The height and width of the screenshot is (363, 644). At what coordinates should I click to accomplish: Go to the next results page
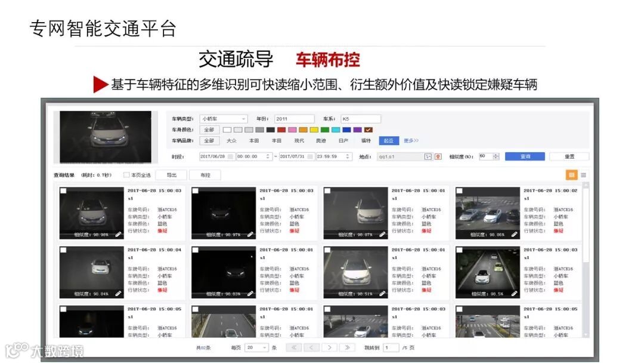[329, 348]
